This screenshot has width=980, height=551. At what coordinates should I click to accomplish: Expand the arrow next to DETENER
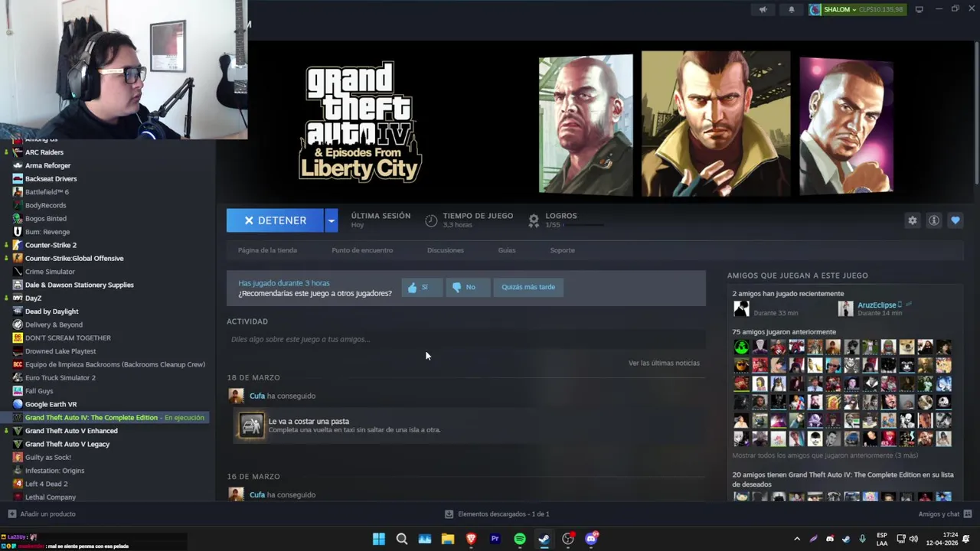point(331,220)
